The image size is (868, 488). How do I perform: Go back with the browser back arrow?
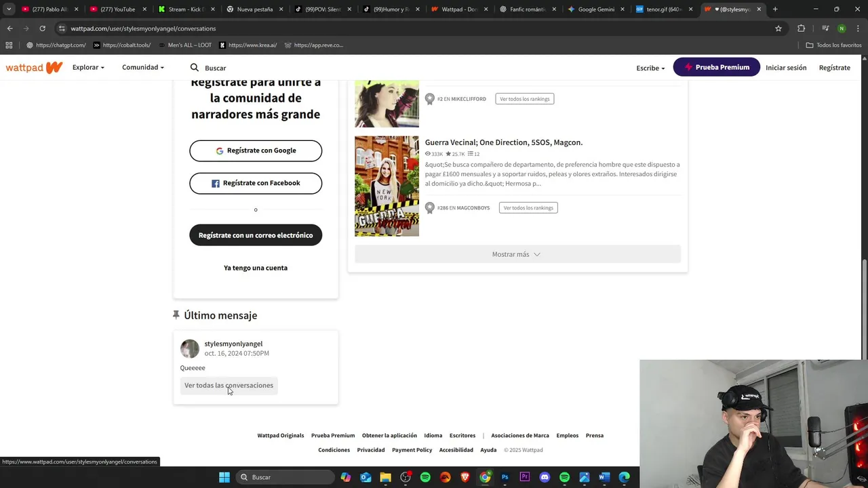(x=9, y=28)
